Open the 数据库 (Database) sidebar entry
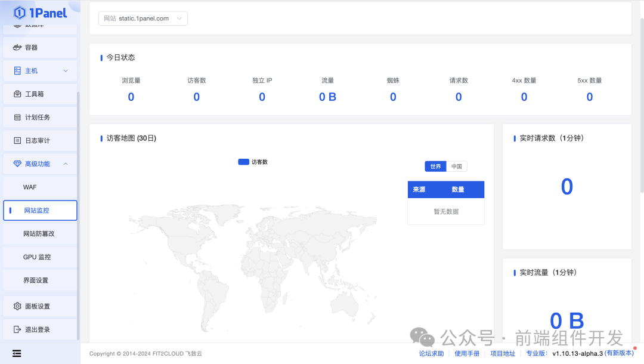Image resolution: width=644 pixels, height=364 pixels. (30, 25)
